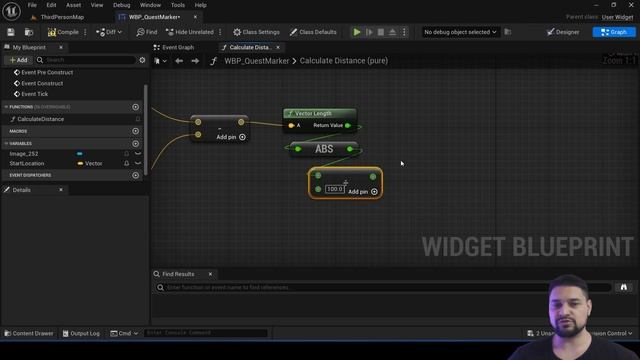The height and width of the screenshot is (360, 640).
Task: Focus the My Blueprint search field
Action: [x=86, y=60]
